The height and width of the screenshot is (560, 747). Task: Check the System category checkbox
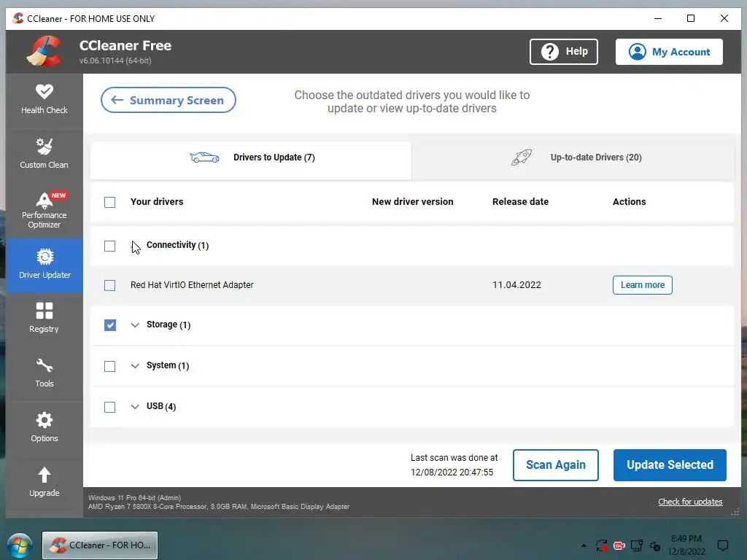[109, 366]
